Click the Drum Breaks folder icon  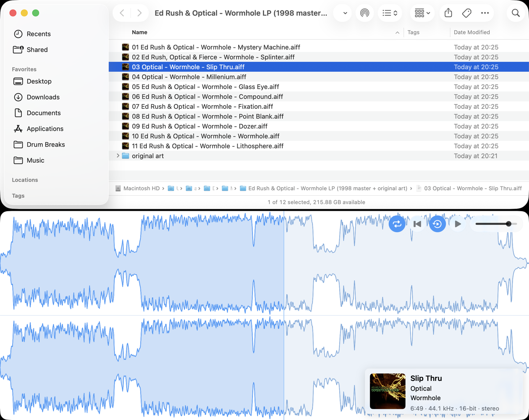coord(18,144)
